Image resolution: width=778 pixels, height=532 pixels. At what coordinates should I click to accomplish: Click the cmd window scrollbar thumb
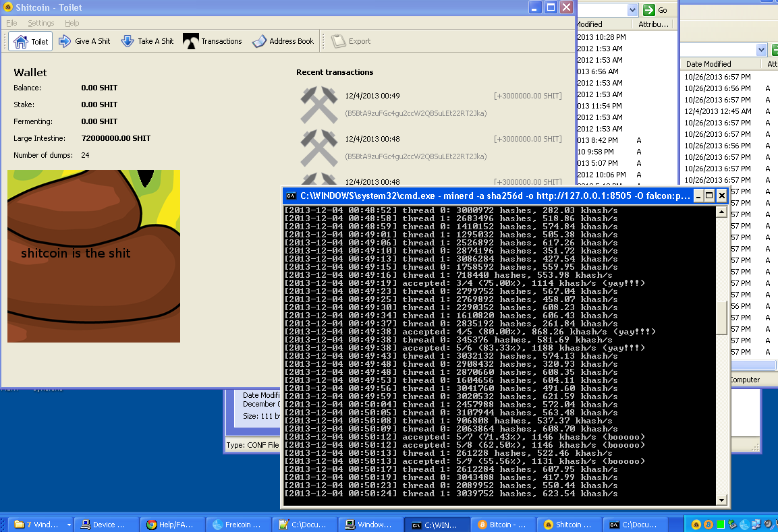(x=722, y=318)
